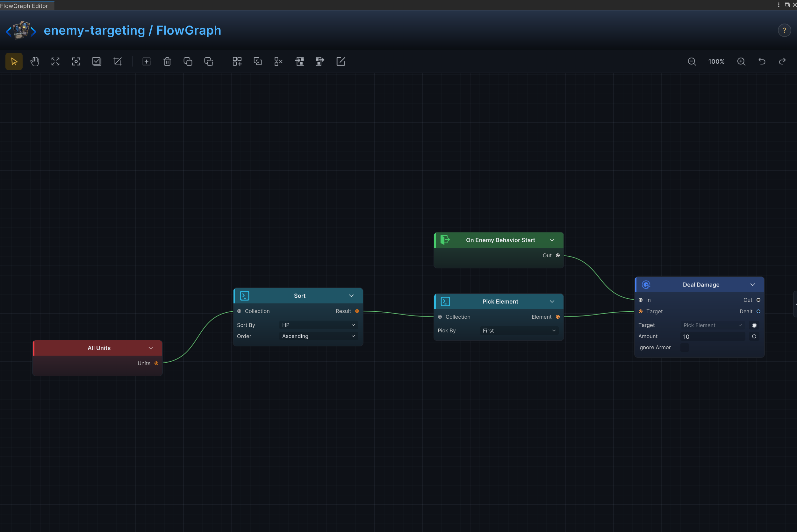
Task: Open the Order Ascending dropdown
Action: click(319, 336)
